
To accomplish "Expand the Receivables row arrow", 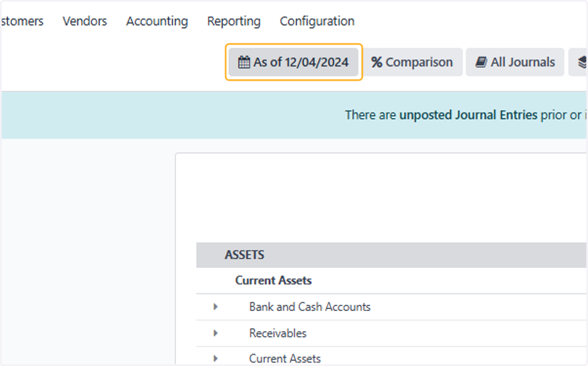I will click(216, 333).
